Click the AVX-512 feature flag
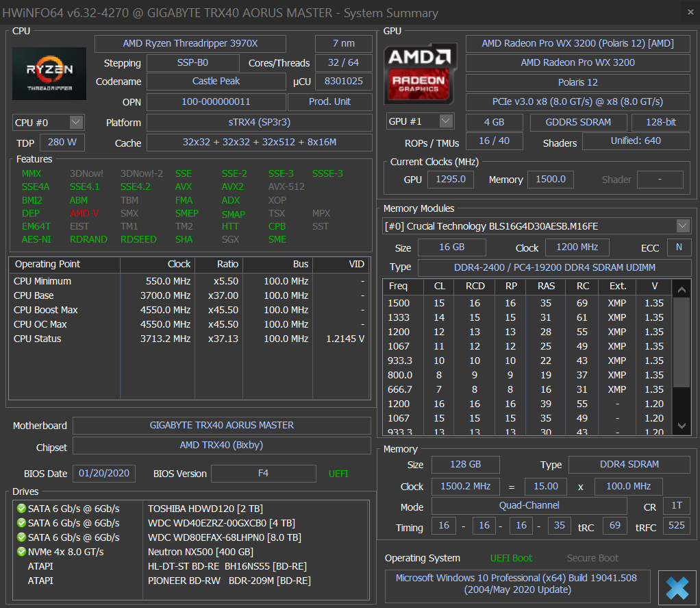This screenshot has width=700, height=608. (286, 186)
